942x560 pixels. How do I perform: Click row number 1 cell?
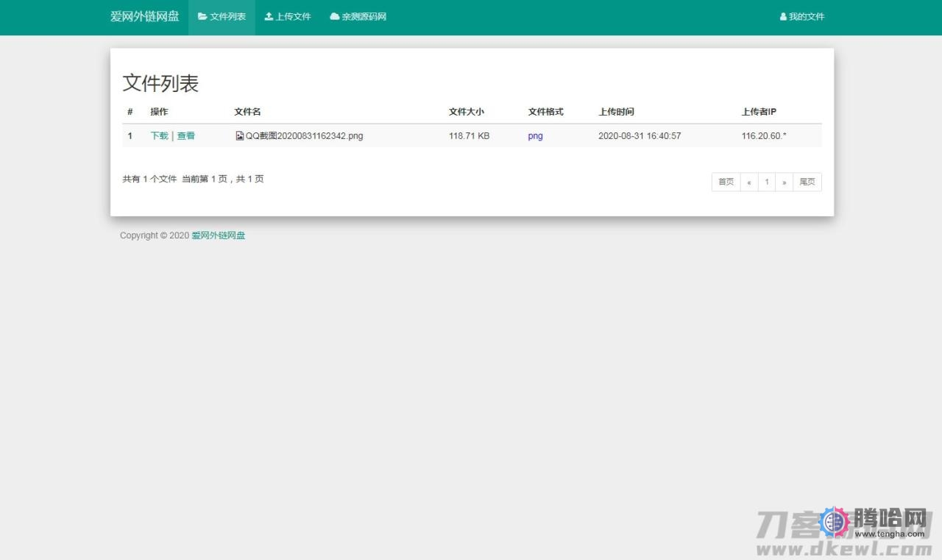130,136
